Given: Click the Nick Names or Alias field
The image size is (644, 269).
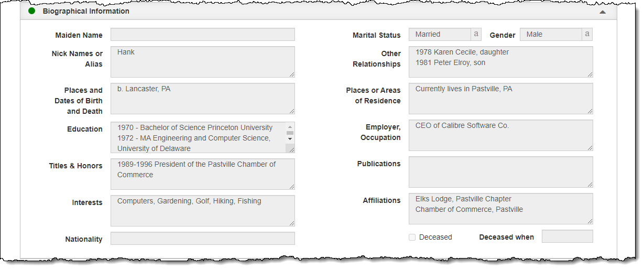Looking at the screenshot, I should pyautogui.click(x=202, y=62).
